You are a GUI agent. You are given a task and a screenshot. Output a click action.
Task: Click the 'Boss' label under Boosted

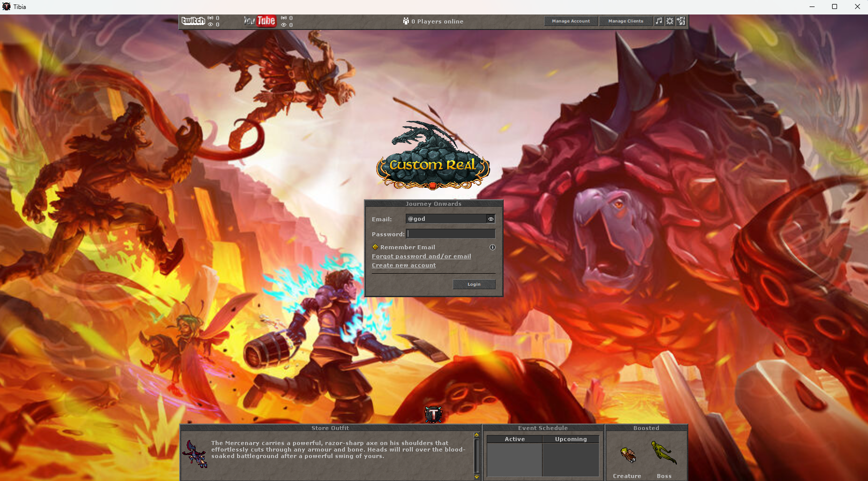[664, 476]
